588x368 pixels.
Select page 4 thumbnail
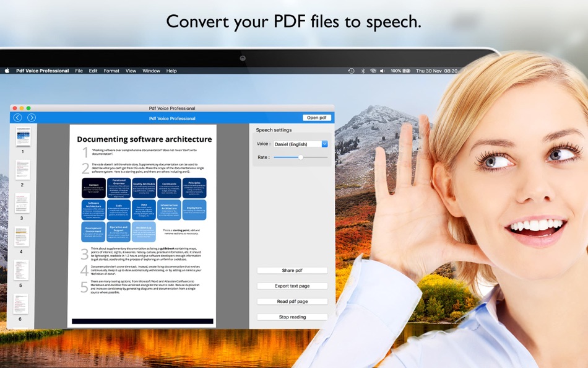22,237
